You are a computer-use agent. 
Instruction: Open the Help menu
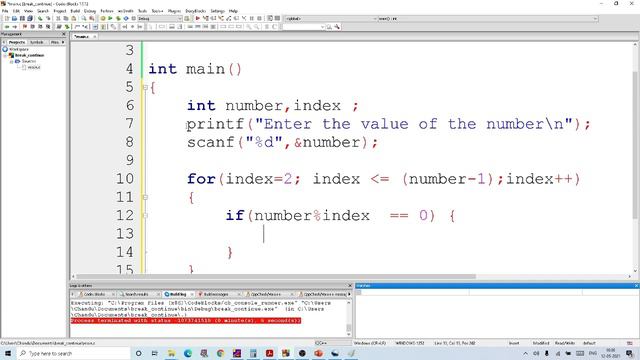coord(233,11)
